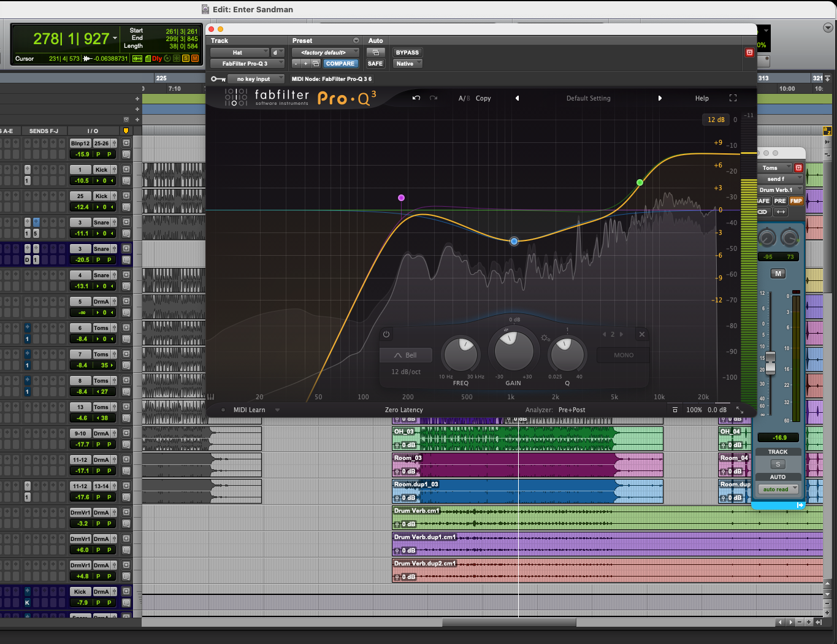Click the inverse pan arrows icon in send window
Viewport: 837px width, 644px height.
[x=781, y=212]
